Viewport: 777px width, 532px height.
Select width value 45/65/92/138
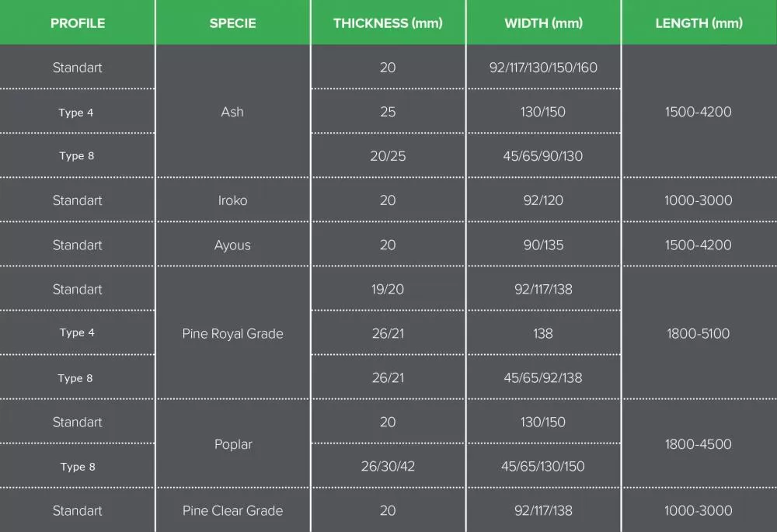pos(543,378)
